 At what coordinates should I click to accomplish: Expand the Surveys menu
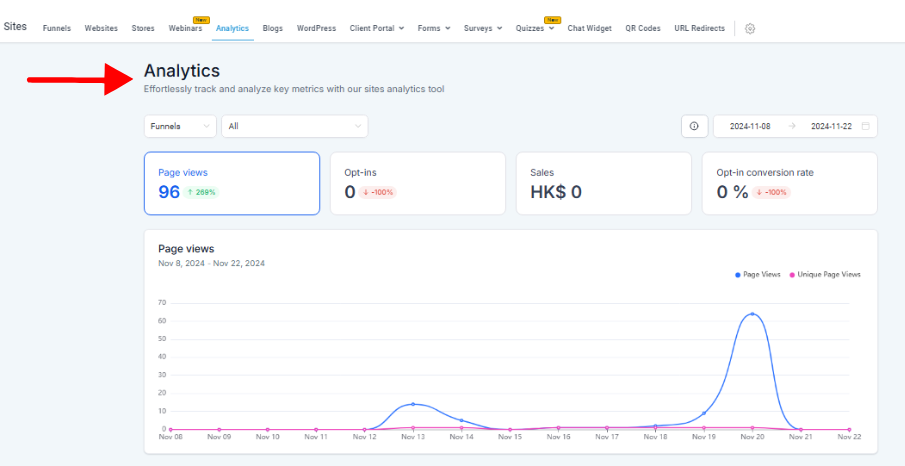483,28
